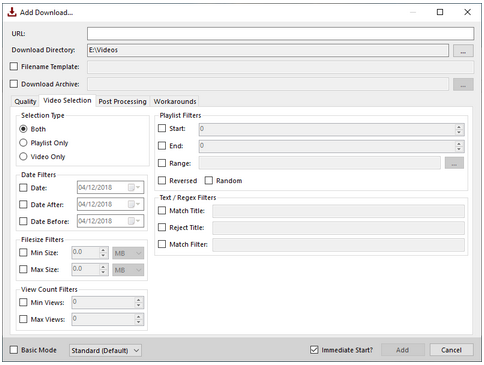Tick the Date Before checkbox
484x365 pixels.
23,221
